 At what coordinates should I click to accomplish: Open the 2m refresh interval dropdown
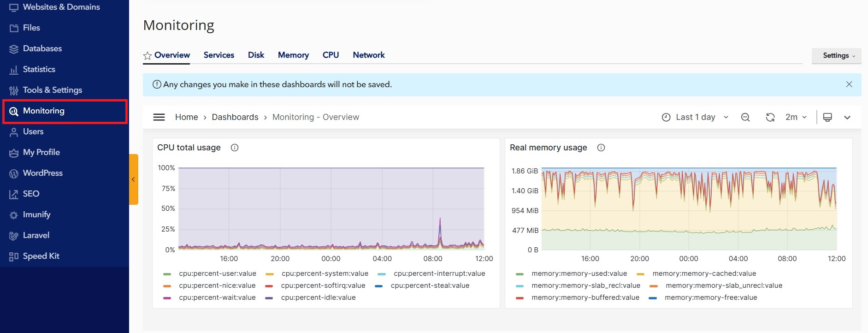[796, 117]
